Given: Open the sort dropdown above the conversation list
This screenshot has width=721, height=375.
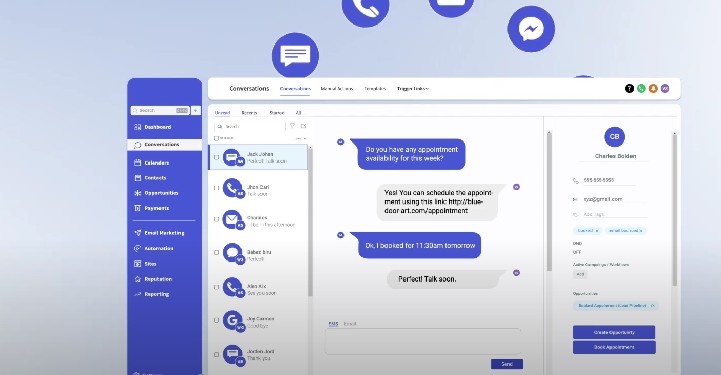Looking at the screenshot, I should point(301,138).
